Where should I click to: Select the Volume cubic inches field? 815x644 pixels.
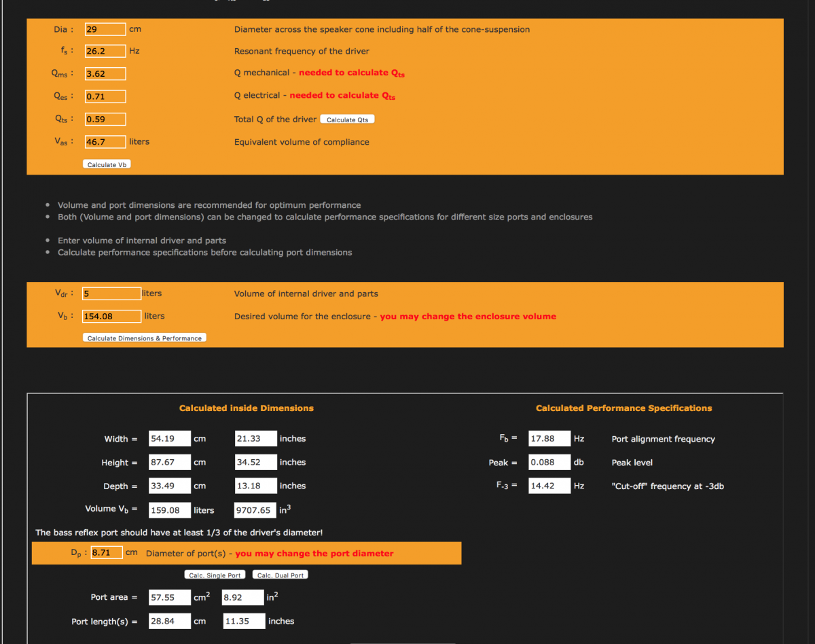pos(256,510)
